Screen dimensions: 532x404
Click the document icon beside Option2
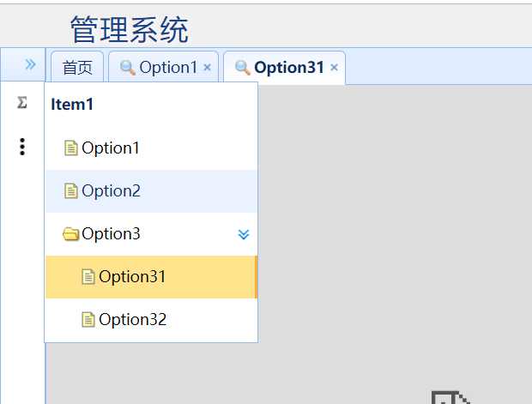coord(71,191)
